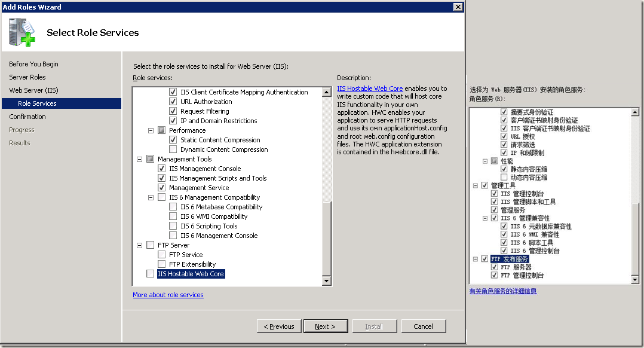Toggle IP and Domain Restrictions checkbox
The image size is (644, 348).
[x=173, y=121]
